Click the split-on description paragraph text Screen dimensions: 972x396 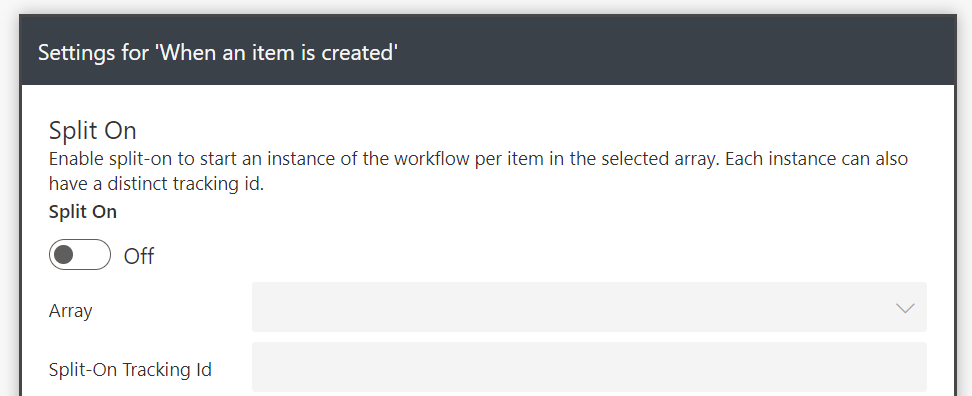click(x=478, y=171)
